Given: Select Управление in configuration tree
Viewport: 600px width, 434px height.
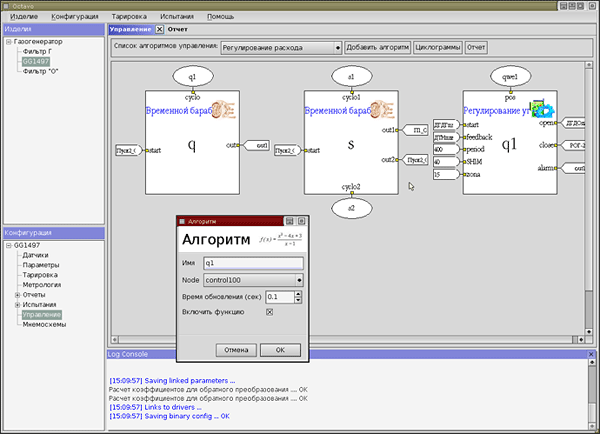Looking at the screenshot, I should point(42,315).
